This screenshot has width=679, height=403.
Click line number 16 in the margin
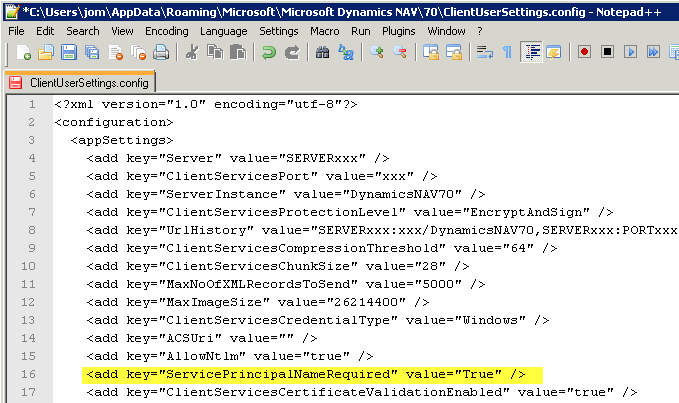coord(31,374)
